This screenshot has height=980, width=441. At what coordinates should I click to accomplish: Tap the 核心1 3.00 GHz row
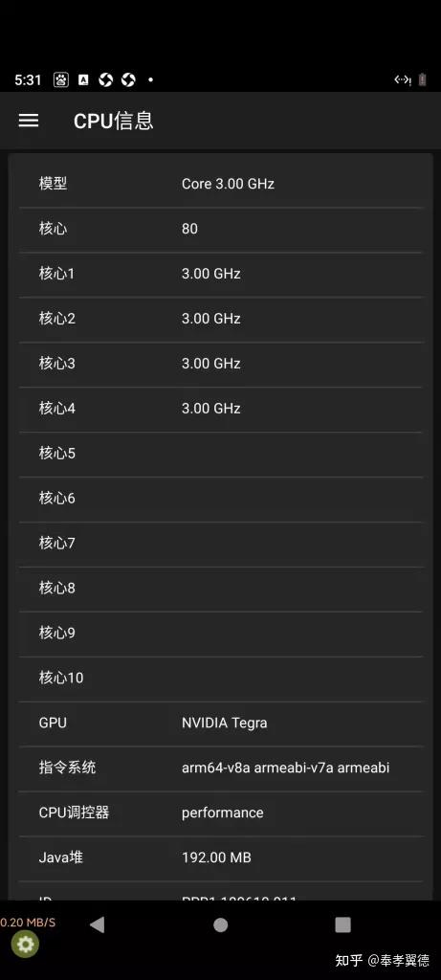(220, 274)
